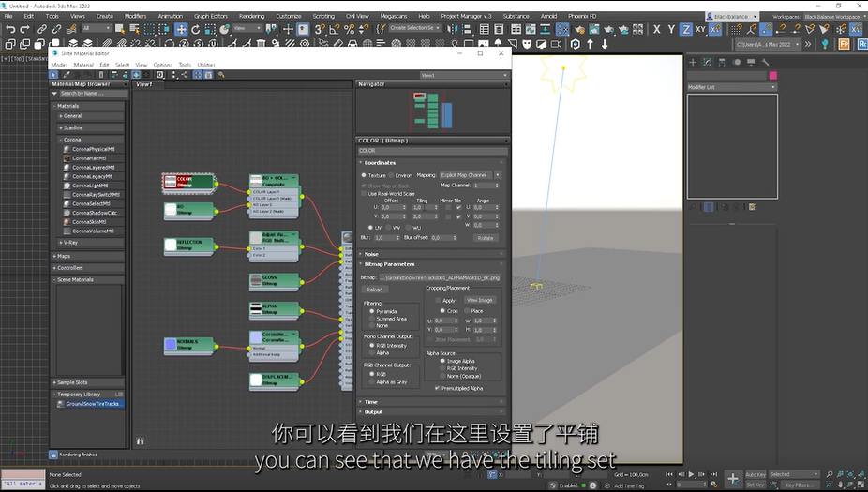Expand the V-Ray materials group
The width and height of the screenshot is (868, 492).
tap(90, 243)
